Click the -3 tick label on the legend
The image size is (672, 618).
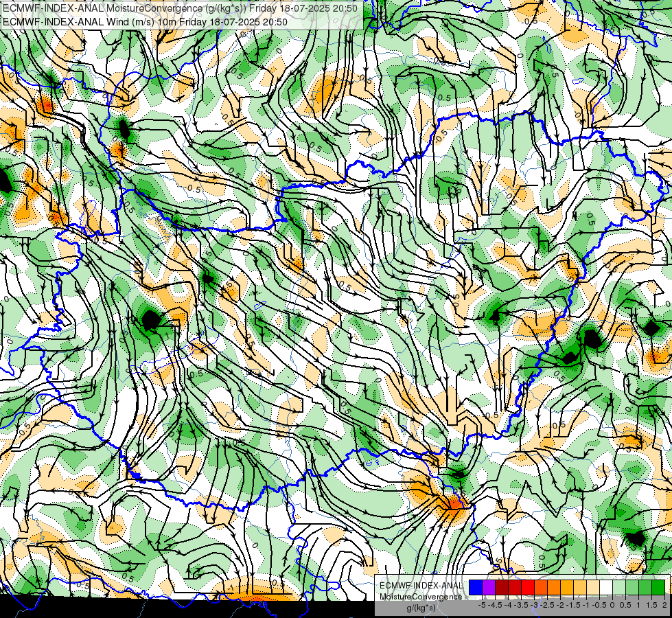click(535, 605)
